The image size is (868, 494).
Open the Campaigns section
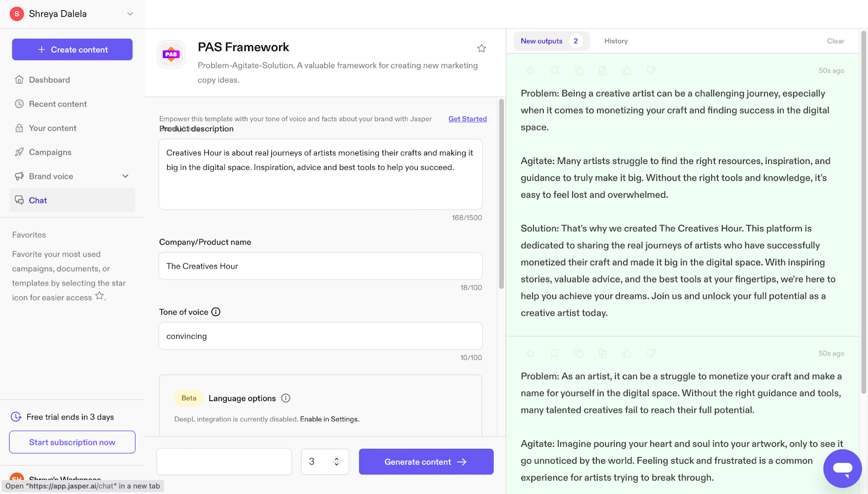pyautogui.click(x=72, y=152)
